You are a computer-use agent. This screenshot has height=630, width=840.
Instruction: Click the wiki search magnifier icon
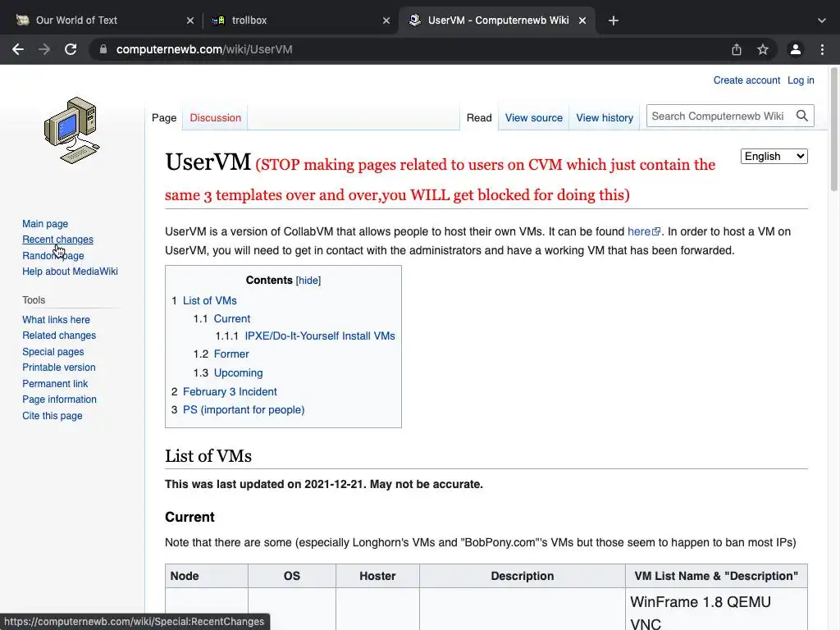[802, 116]
